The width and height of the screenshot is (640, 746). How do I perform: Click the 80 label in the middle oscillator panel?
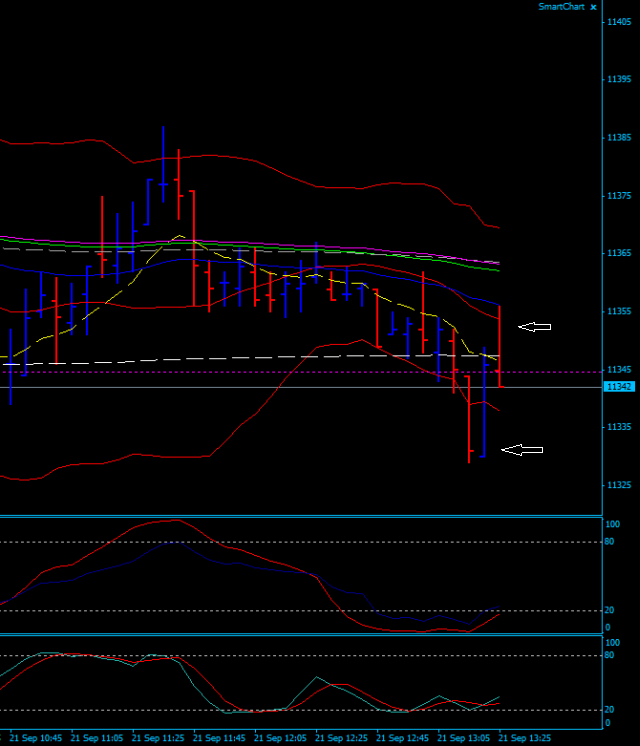(x=610, y=542)
